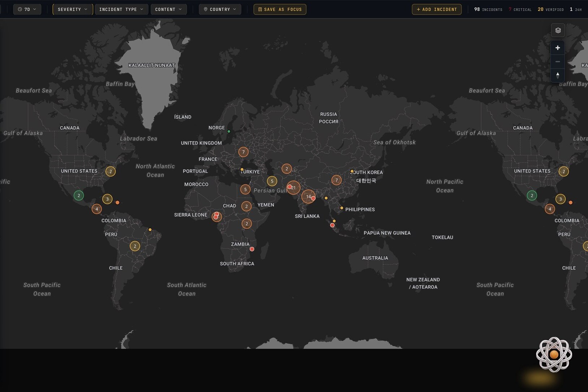Viewport: 588px width, 392px height.
Task: Select the 2-incident cluster right of left United States label
Action: coord(111,171)
